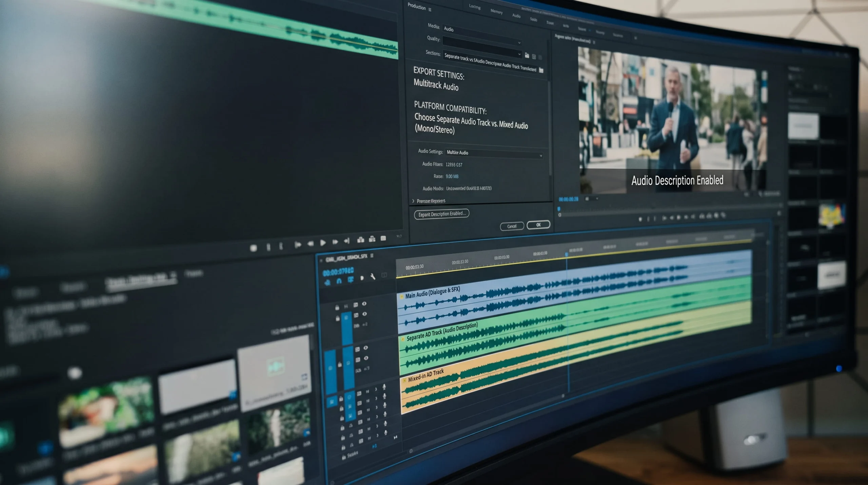Click the Program monitor scrub bar playhead
This screenshot has width=868, height=485.
click(x=559, y=209)
